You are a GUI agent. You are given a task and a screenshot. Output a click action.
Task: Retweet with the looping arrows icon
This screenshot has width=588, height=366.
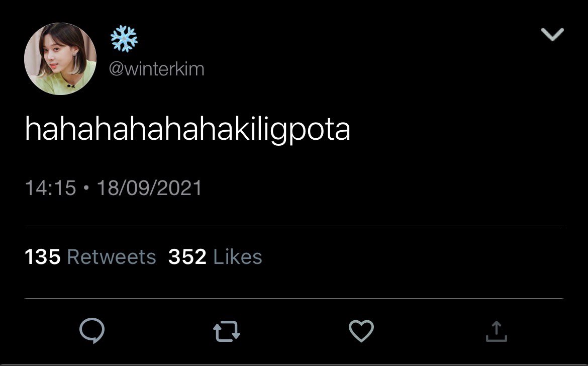tap(227, 331)
